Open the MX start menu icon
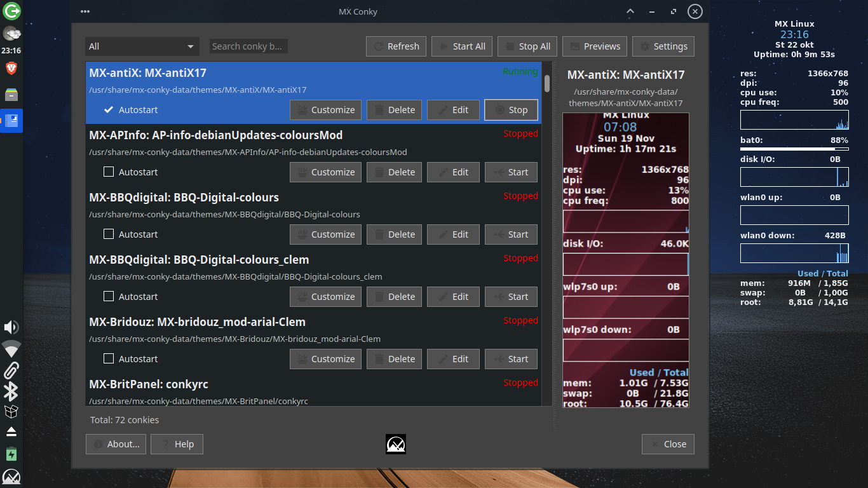The image size is (868, 488). pyautogui.click(x=11, y=477)
